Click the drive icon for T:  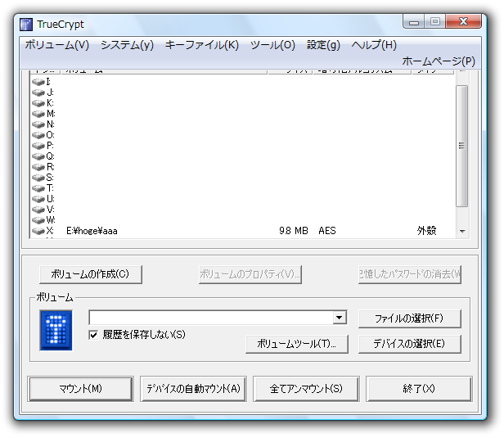tap(38, 188)
